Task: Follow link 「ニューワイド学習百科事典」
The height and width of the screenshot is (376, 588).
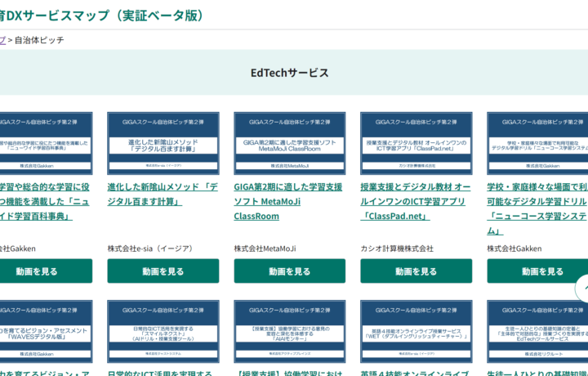Action: [x=45, y=202]
